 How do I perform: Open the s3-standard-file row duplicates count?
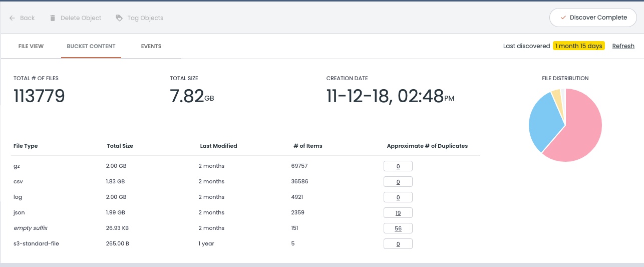[x=398, y=243]
